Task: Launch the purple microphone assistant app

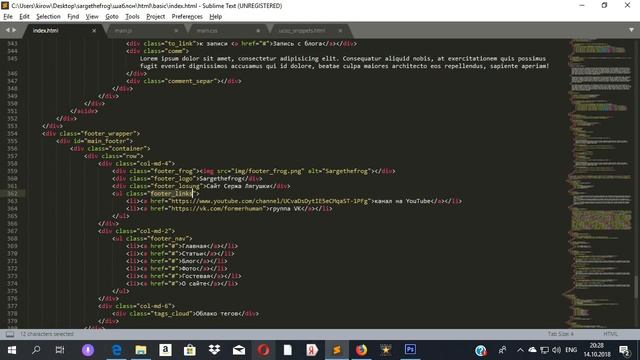Action: click(88, 350)
